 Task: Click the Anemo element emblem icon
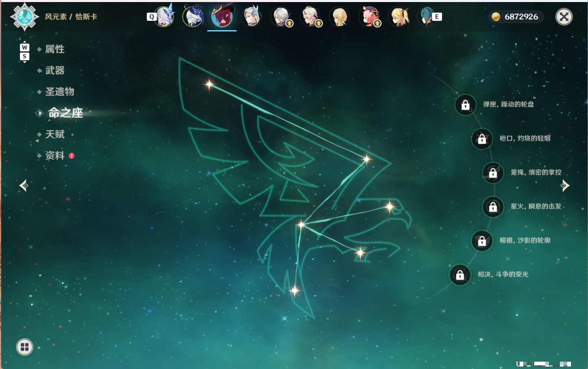pyautogui.click(x=24, y=17)
